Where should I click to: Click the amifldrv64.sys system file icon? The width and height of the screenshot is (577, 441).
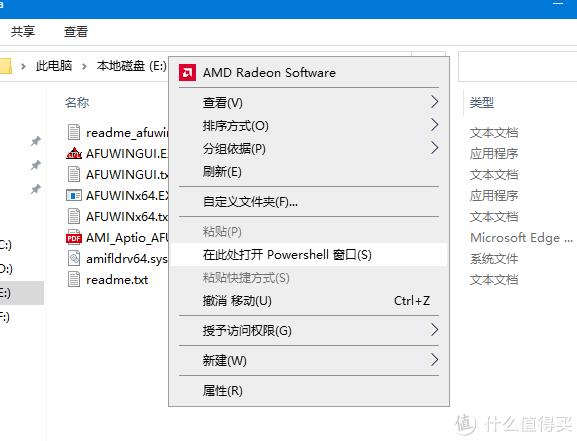click(x=74, y=258)
